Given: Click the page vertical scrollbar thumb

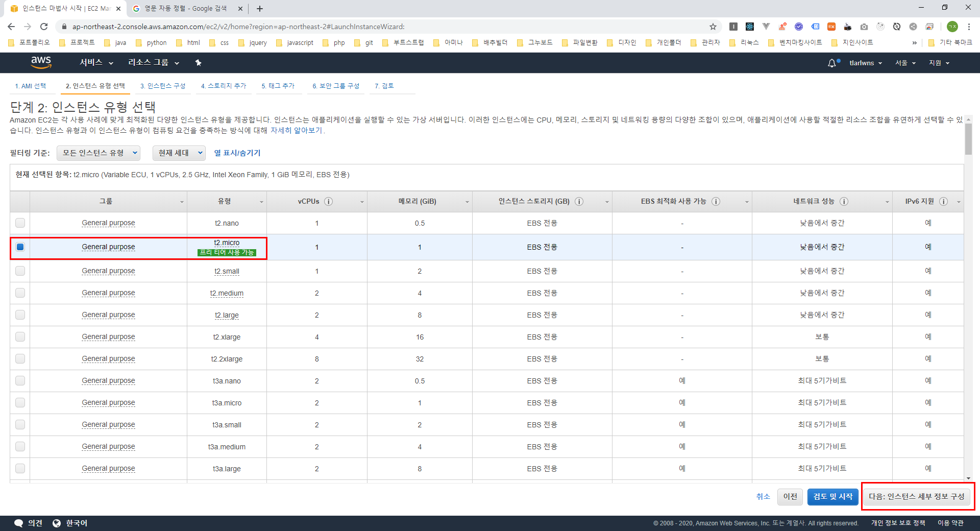Looking at the screenshot, I should [x=968, y=139].
